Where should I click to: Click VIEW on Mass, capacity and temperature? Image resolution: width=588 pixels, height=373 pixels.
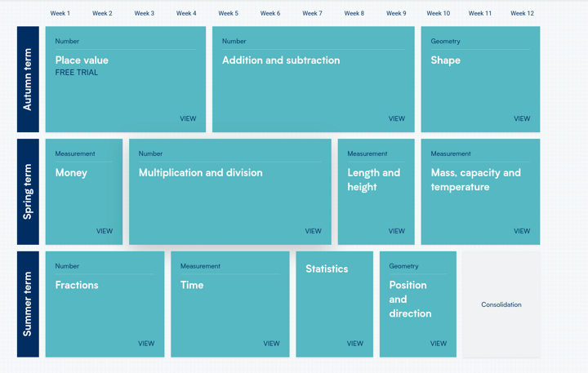pos(522,231)
